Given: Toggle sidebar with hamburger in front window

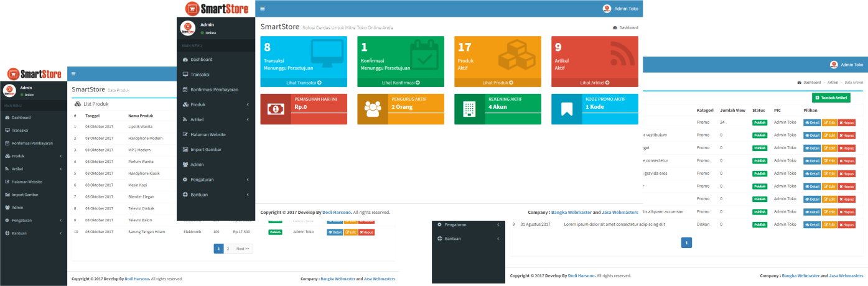Looking at the screenshot, I should pyautogui.click(x=263, y=9).
